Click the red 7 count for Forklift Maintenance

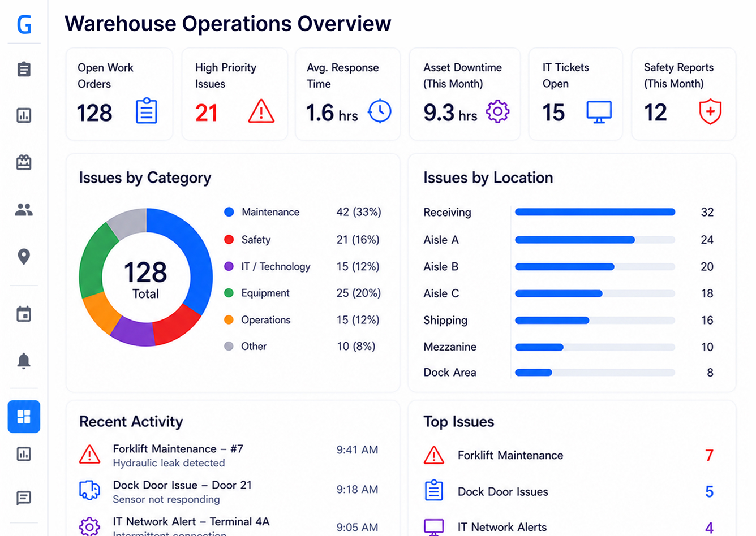[709, 455]
